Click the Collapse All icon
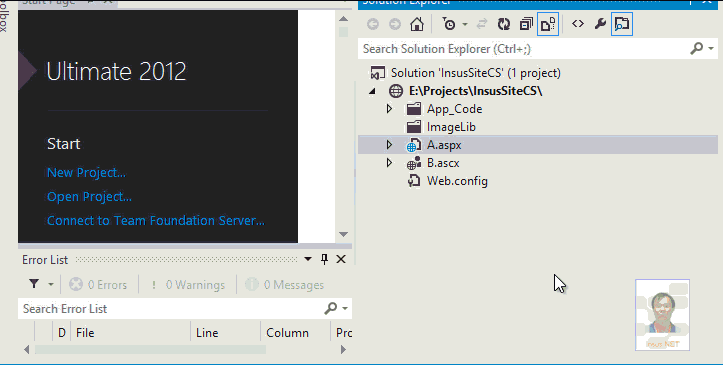 (x=526, y=24)
